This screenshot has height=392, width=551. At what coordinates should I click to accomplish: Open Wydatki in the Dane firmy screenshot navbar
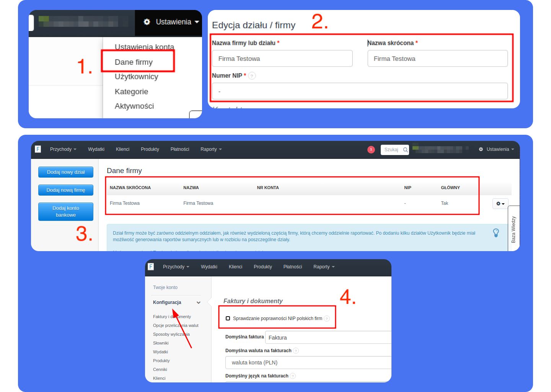click(x=96, y=149)
